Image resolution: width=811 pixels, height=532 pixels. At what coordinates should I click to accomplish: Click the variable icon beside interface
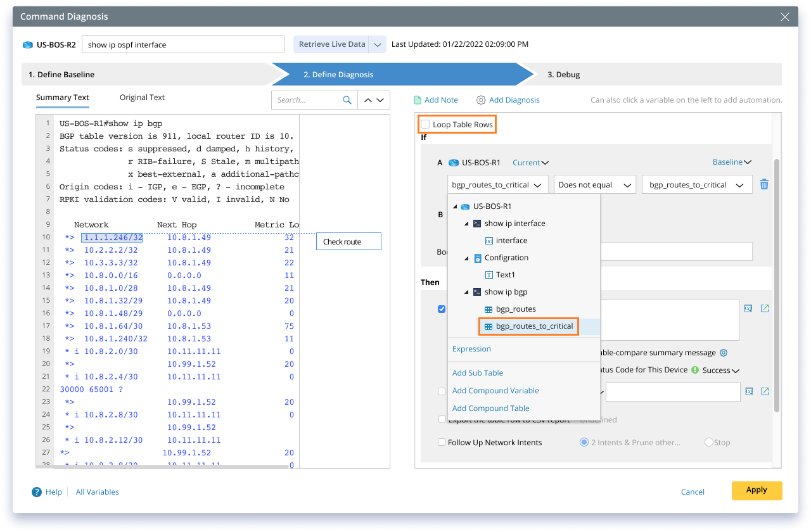tap(489, 241)
